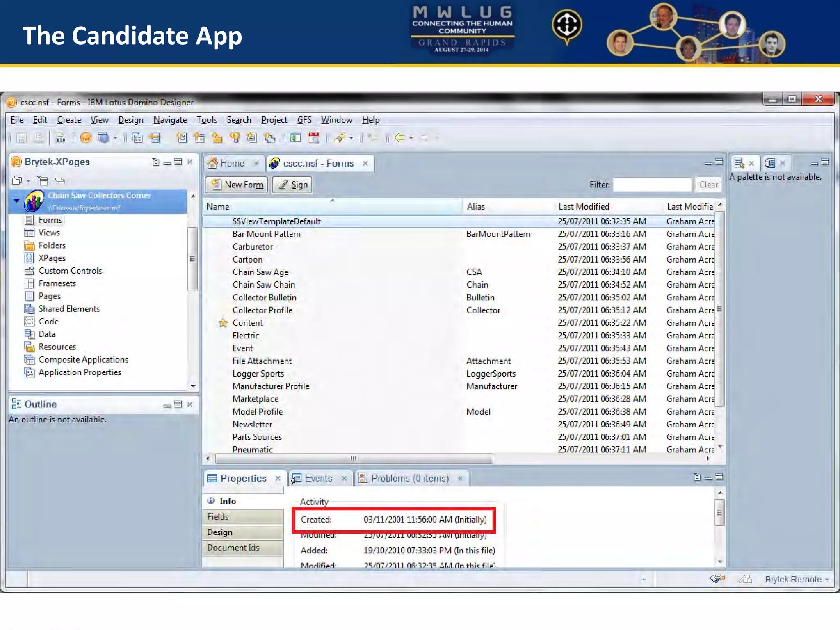This screenshot has width=840, height=630.
Task: Click in the Filter text field
Action: click(x=652, y=185)
